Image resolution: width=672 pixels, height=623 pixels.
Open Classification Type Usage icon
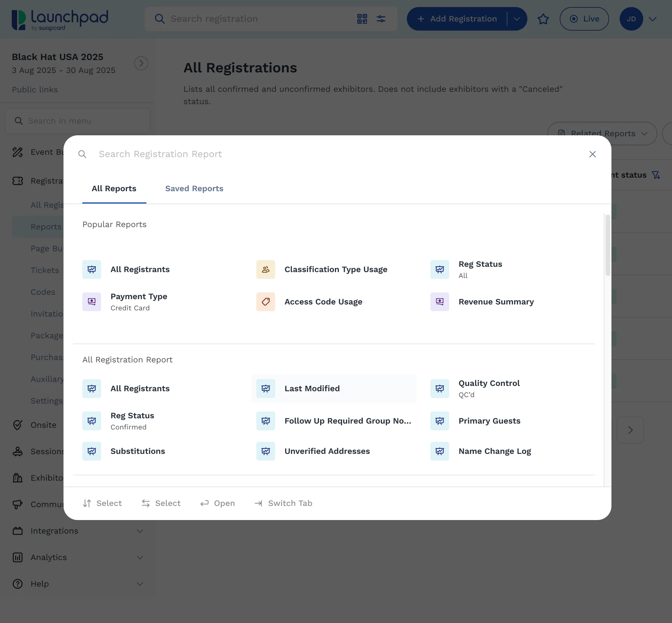[266, 269]
